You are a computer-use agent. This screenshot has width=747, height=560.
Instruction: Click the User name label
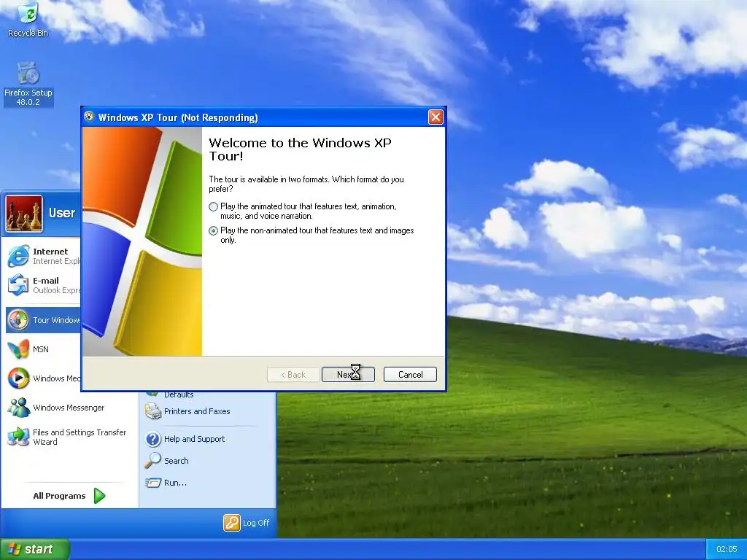[62, 213]
